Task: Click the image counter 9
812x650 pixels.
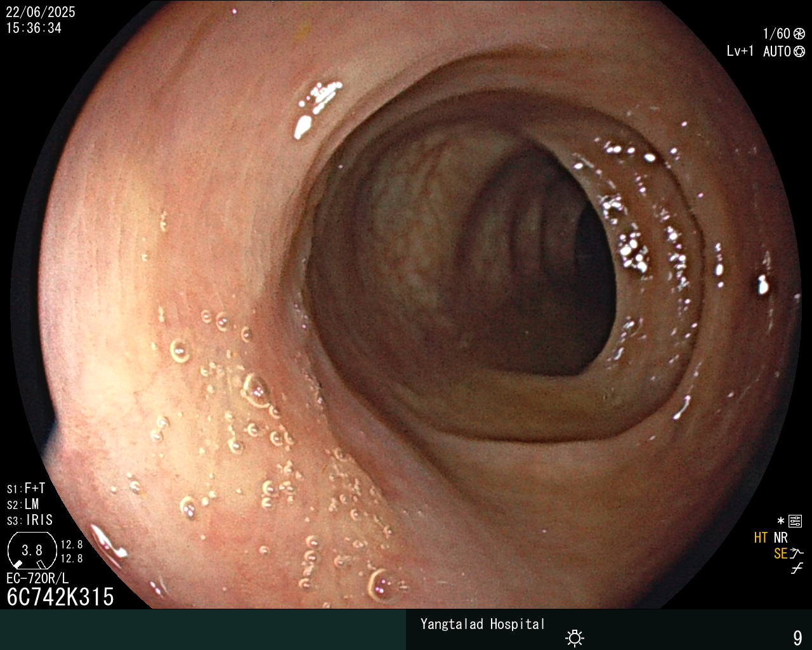Action: [x=797, y=638]
